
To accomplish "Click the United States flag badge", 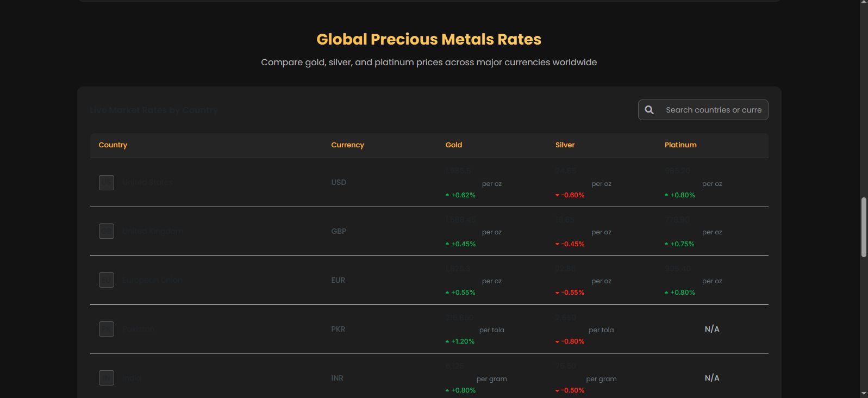I will [107, 182].
